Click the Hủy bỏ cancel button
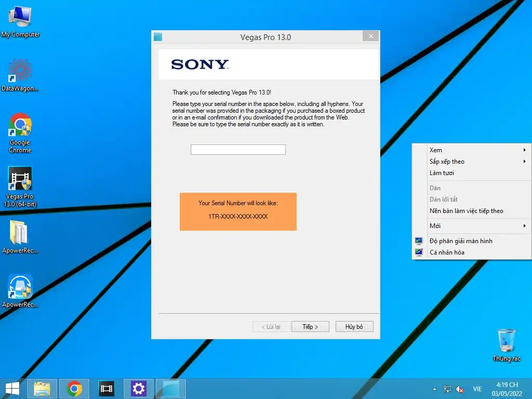532x399 pixels. [x=354, y=327]
